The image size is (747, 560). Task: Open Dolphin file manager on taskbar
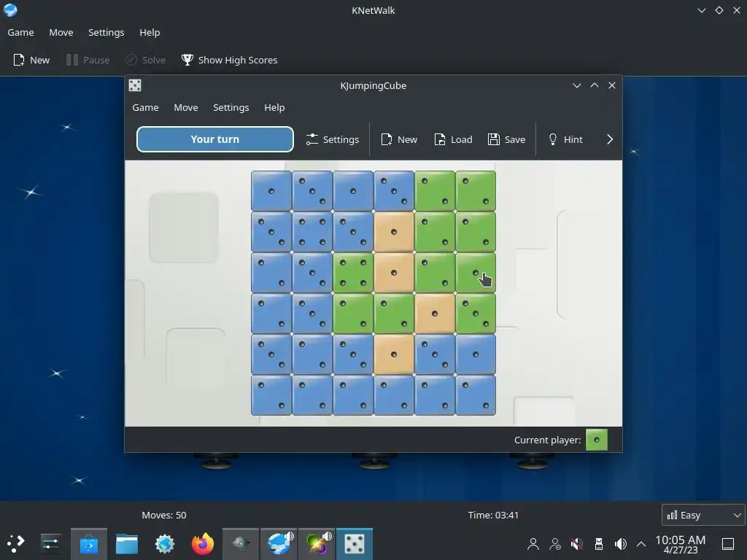coord(127,543)
